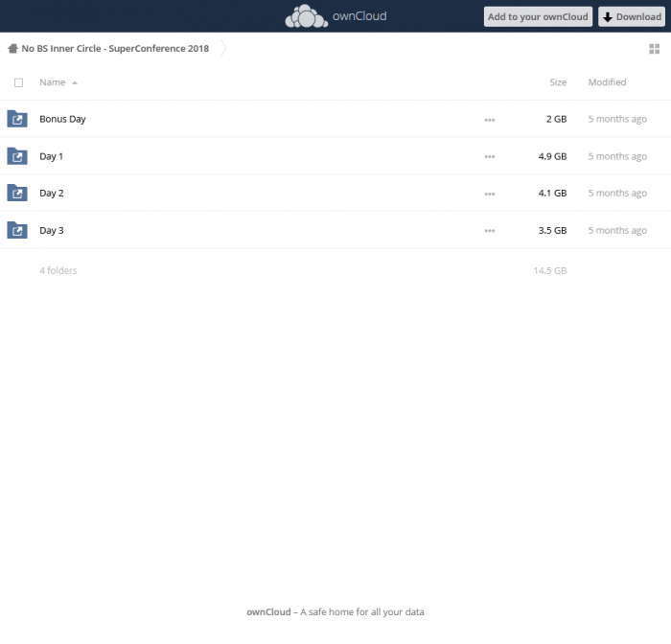Switch to grid view with the grid icon

pos(655,49)
